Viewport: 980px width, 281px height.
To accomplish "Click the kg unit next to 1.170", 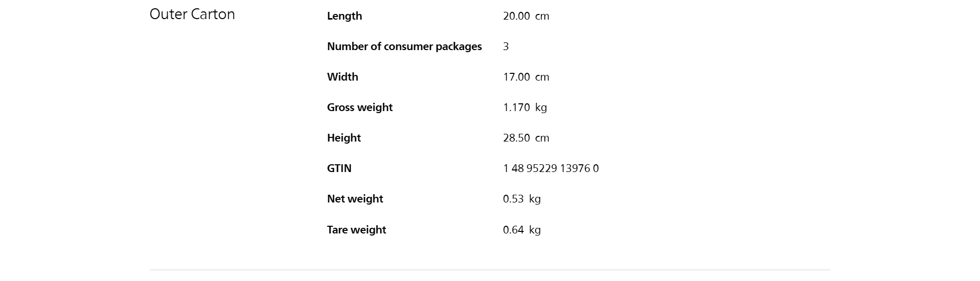I will click(541, 107).
